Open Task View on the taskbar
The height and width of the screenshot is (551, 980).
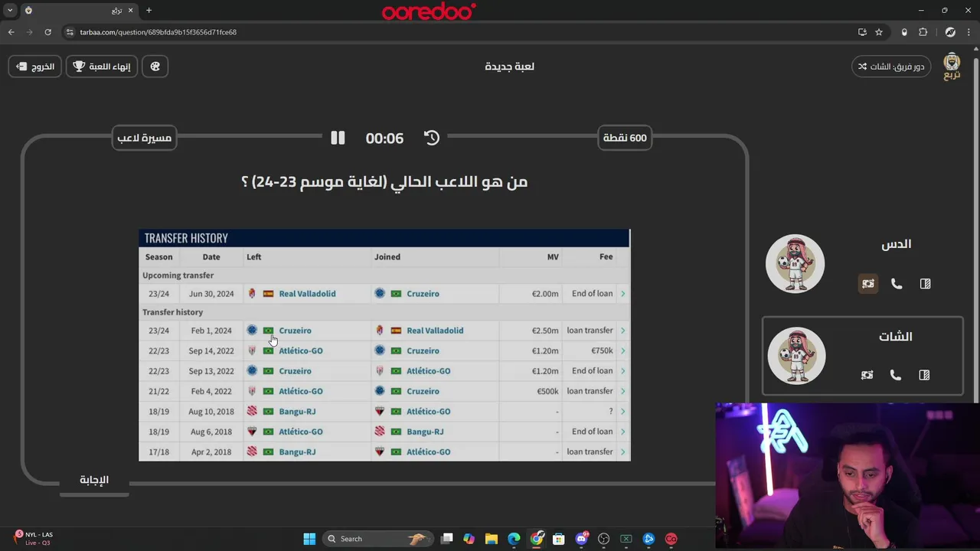pyautogui.click(x=447, y=539)
